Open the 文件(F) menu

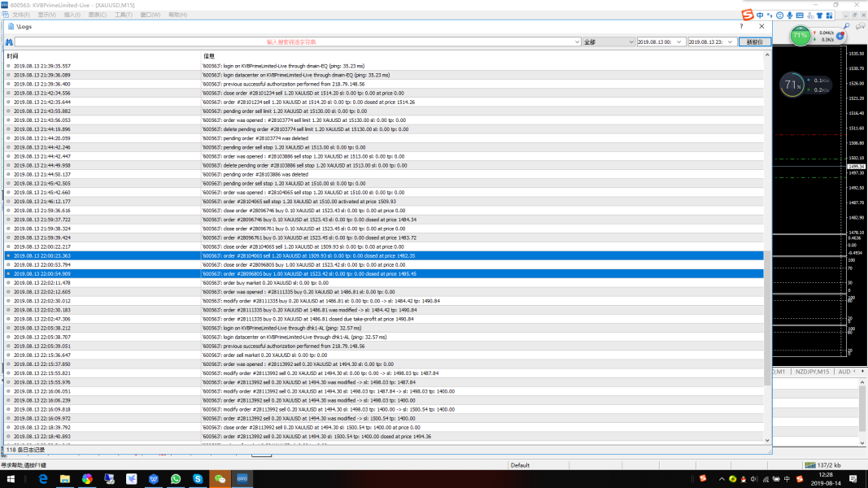(22, 15)
